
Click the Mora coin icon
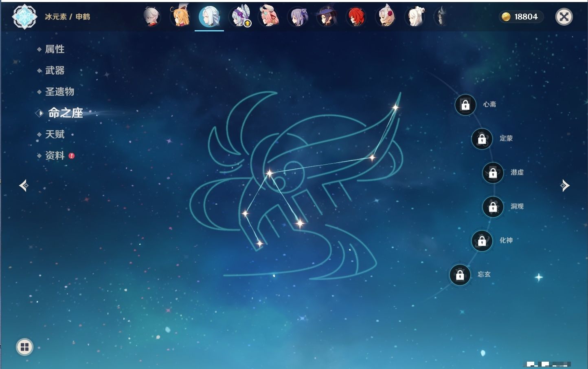pyautogui.click(x=506, y=17)
